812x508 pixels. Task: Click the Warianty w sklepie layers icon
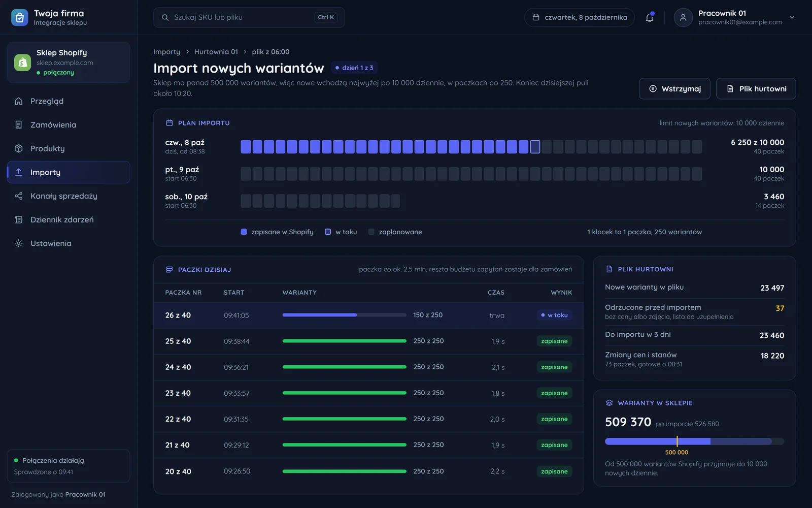(610, 403)
